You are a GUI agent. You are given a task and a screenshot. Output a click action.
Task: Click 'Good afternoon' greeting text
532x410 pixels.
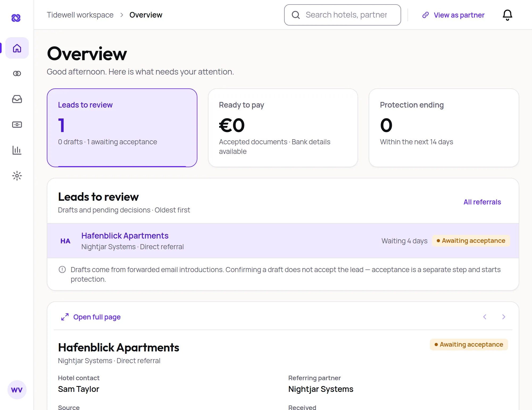click(x=140, y=72)
